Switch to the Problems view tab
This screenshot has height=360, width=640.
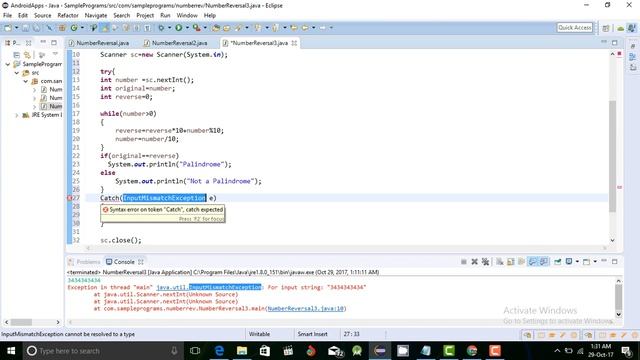coord(84,262)
